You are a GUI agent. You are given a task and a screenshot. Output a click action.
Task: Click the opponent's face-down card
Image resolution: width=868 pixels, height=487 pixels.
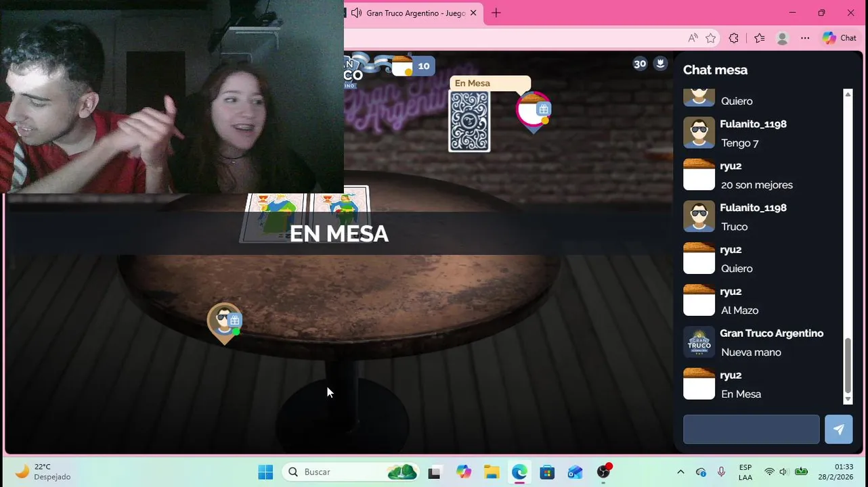469,122
